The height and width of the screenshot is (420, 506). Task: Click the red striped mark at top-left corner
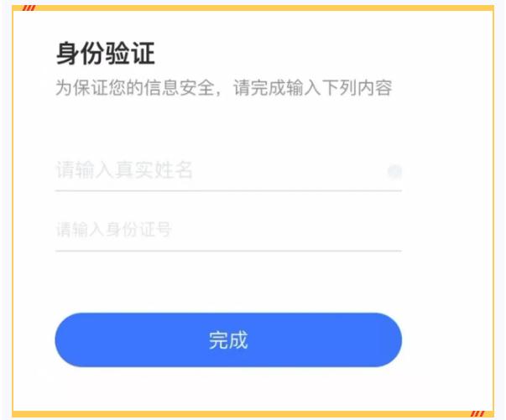click(29, 8)
